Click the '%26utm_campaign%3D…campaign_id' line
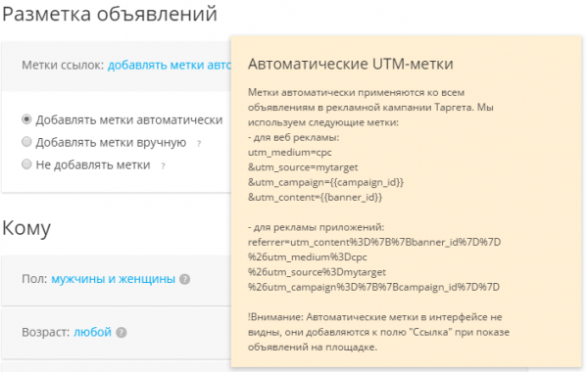Screen dimensions: 588x372 tap(373, 288)
